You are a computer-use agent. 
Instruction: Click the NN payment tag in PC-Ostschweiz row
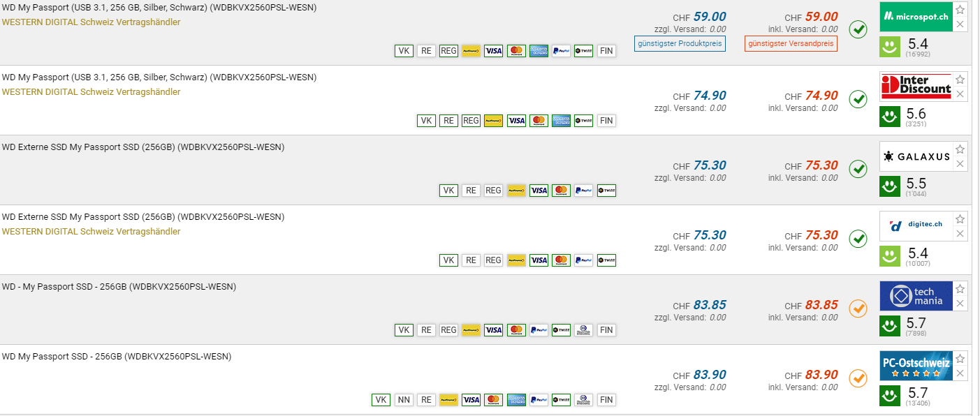click(x=403, y=400)
